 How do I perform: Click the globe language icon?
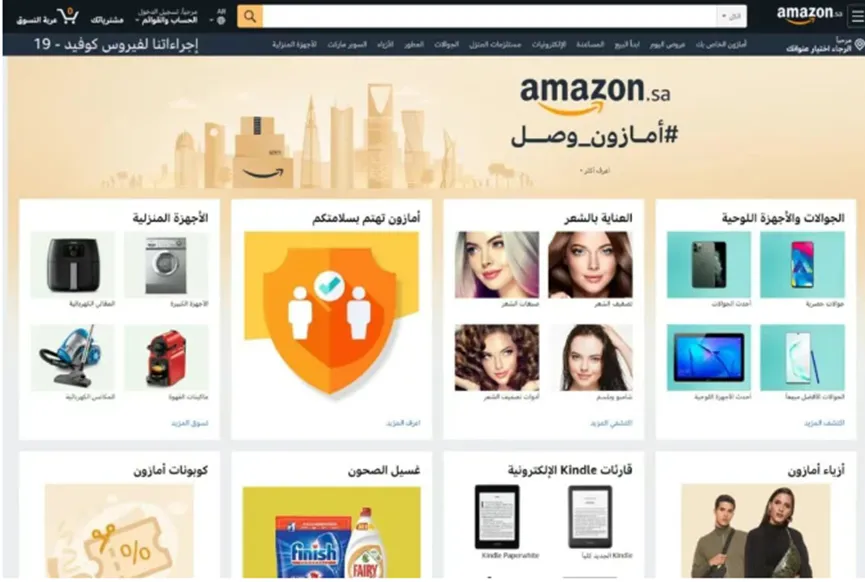[221, 21]
